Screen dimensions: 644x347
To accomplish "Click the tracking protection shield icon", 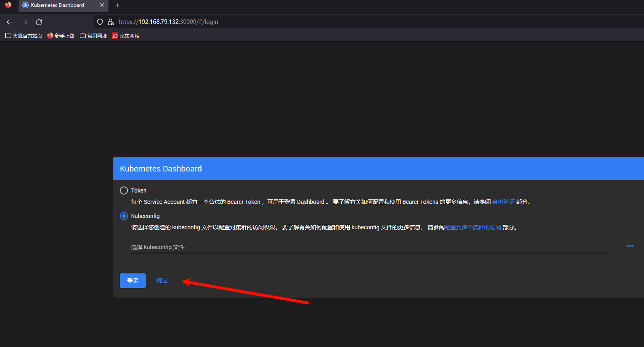I will (x=100, y=22).
